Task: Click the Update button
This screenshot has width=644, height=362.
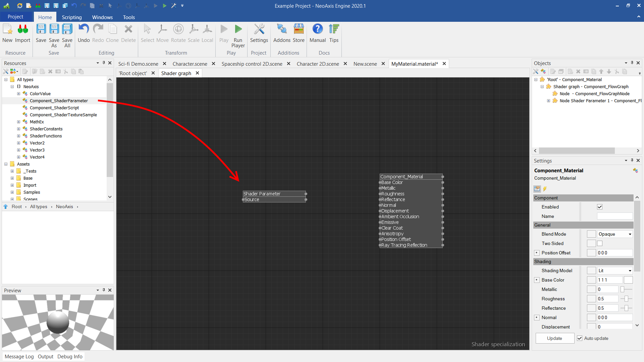Action: coord(554,338)
